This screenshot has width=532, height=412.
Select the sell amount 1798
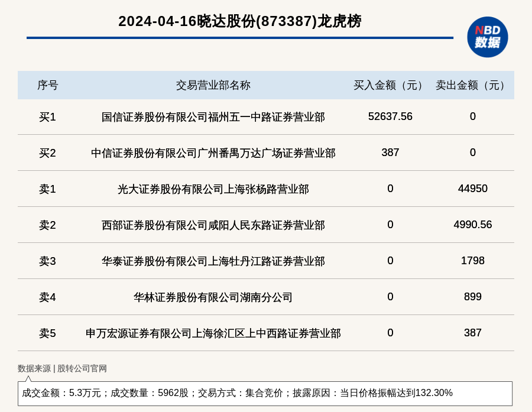473,260
